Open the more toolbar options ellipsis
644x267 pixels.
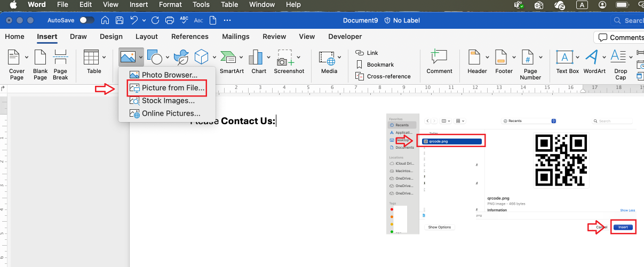(227, 20)
